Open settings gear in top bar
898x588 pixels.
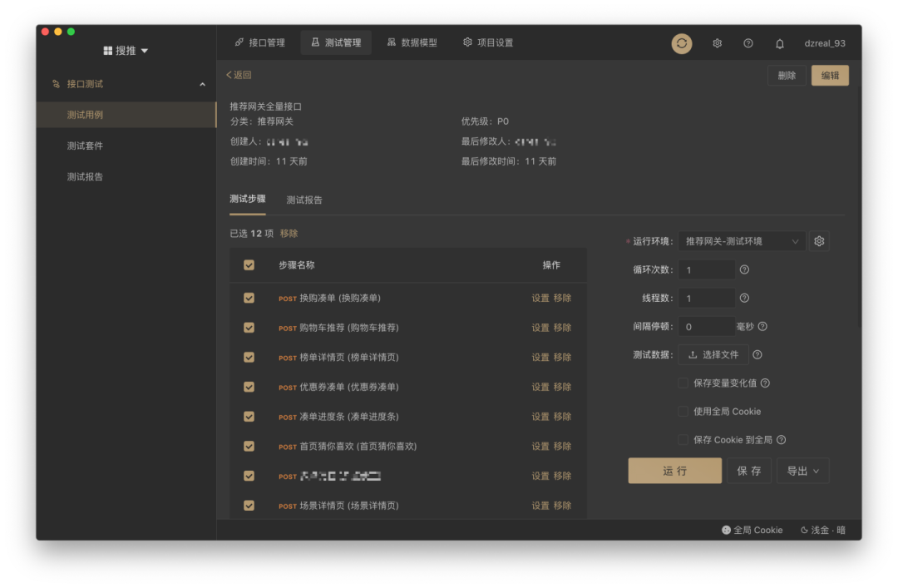pos(717,43)
